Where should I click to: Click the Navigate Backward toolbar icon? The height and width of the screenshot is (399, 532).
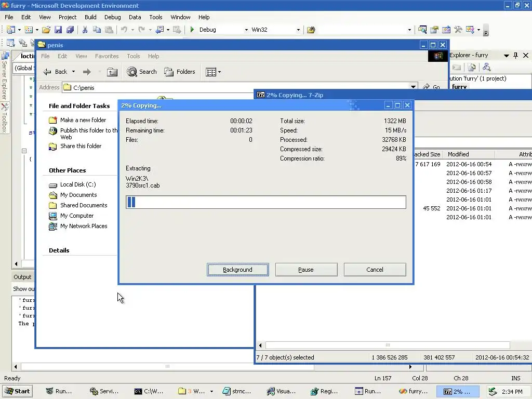[x=160, y=30]
